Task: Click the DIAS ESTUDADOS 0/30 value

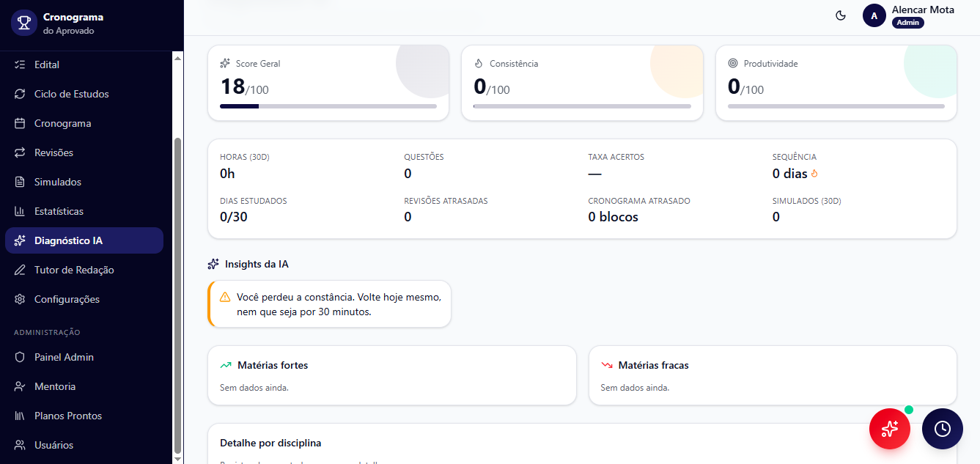Action: click(x=235, y=217)
